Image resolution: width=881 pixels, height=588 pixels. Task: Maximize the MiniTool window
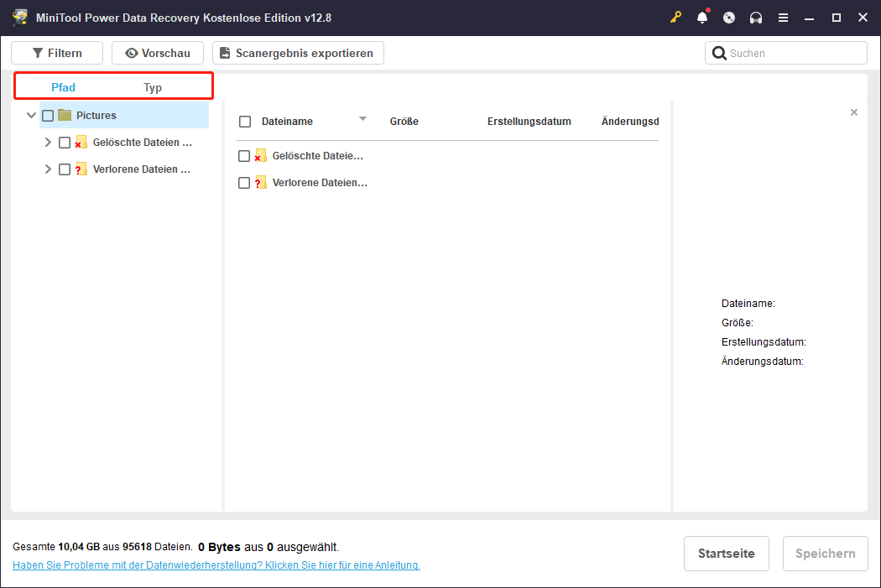836,18
